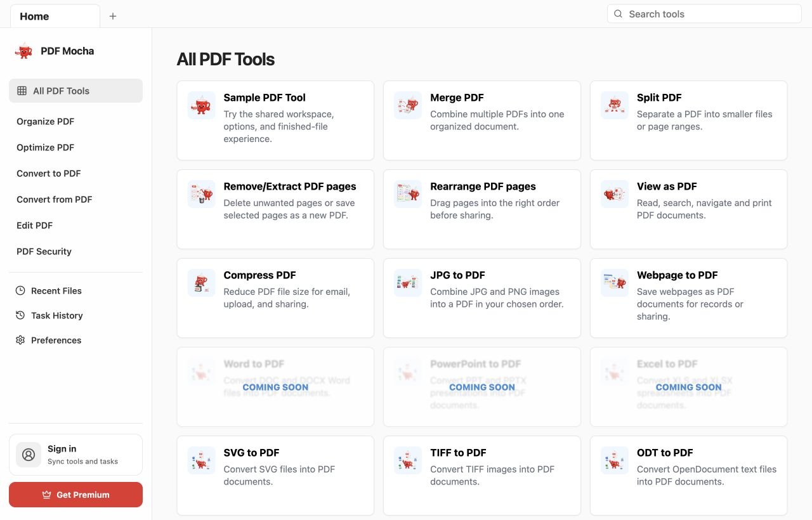812x520 pixels.
Task: Click the Remove/Extract PDF pages icon
Action: [201, 194]
